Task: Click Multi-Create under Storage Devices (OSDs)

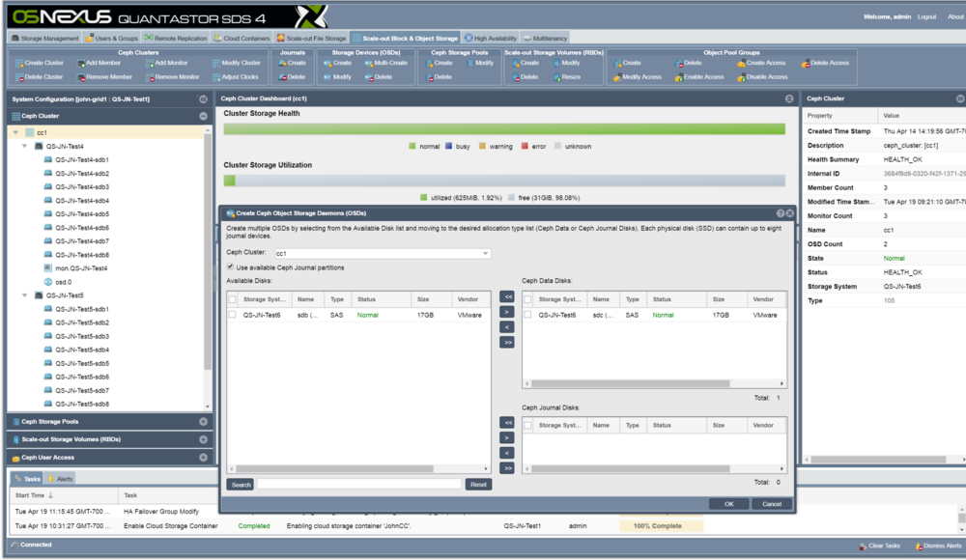Action: [x=386, y=63]
